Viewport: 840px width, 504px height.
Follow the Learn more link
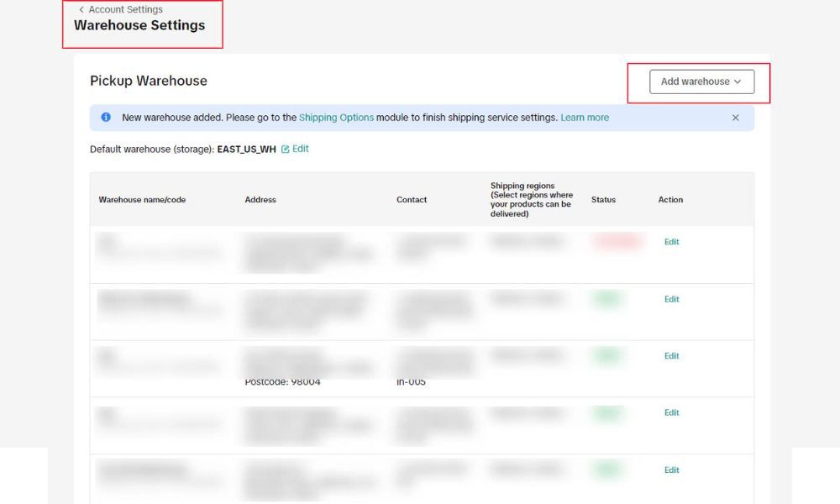tap(585, 118)
